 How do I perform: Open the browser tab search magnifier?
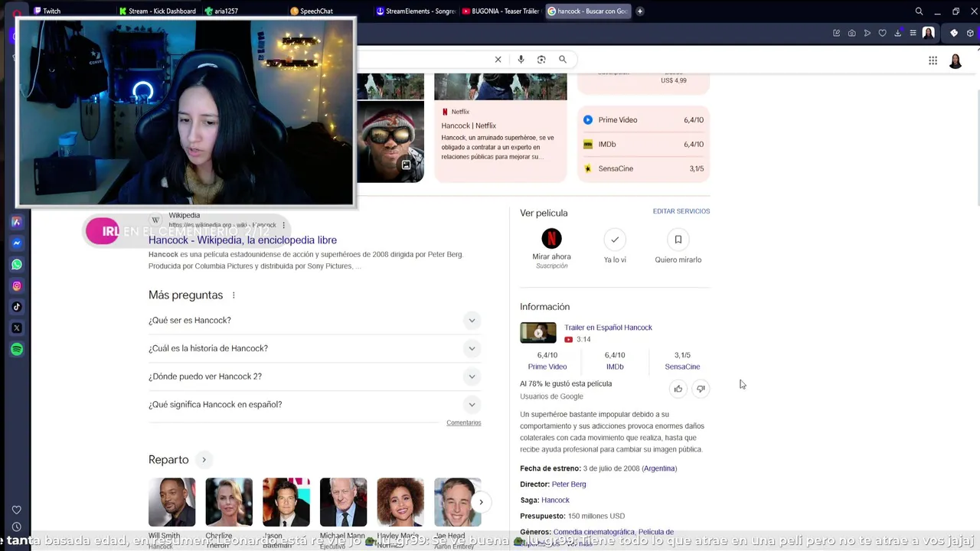pyautogui.click(x=919, y=11)
